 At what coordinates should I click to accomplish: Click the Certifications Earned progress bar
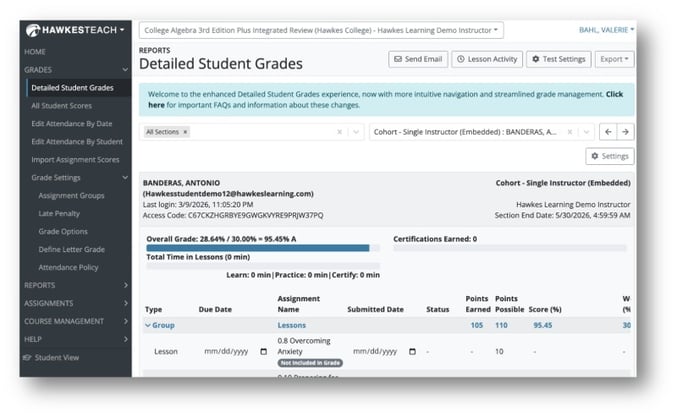(x=509, y=248)
